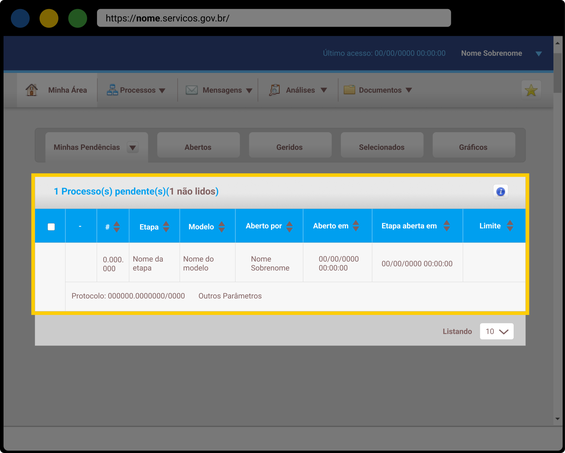Expand the Minhas Pendências dropdown arrow

tap(133, 147)
